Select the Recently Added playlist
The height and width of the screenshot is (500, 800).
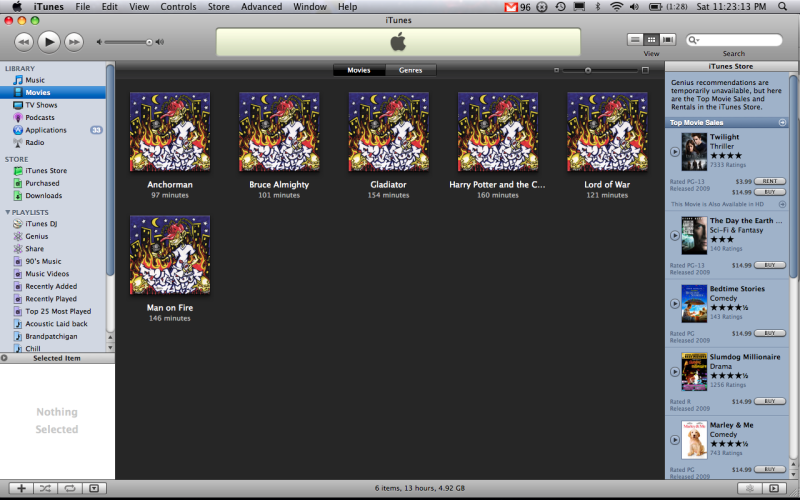[53, 286]
